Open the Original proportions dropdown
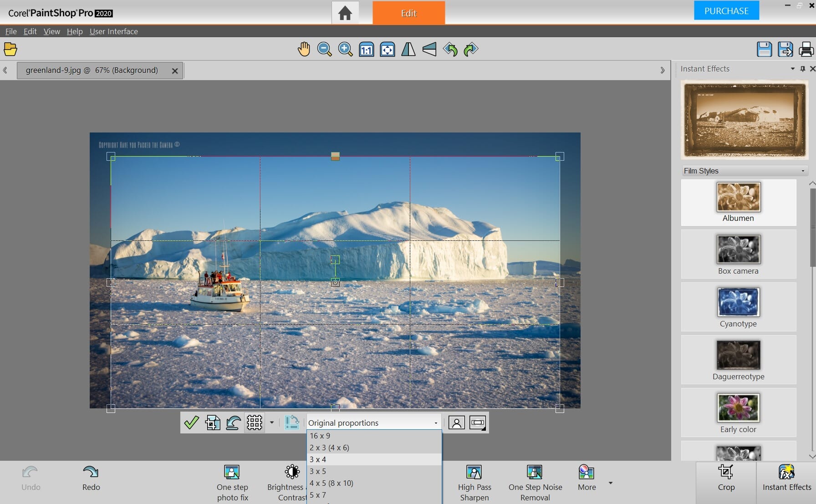Image resolution: width=816 pixels, height=504 pixels. tap(373, 423)
